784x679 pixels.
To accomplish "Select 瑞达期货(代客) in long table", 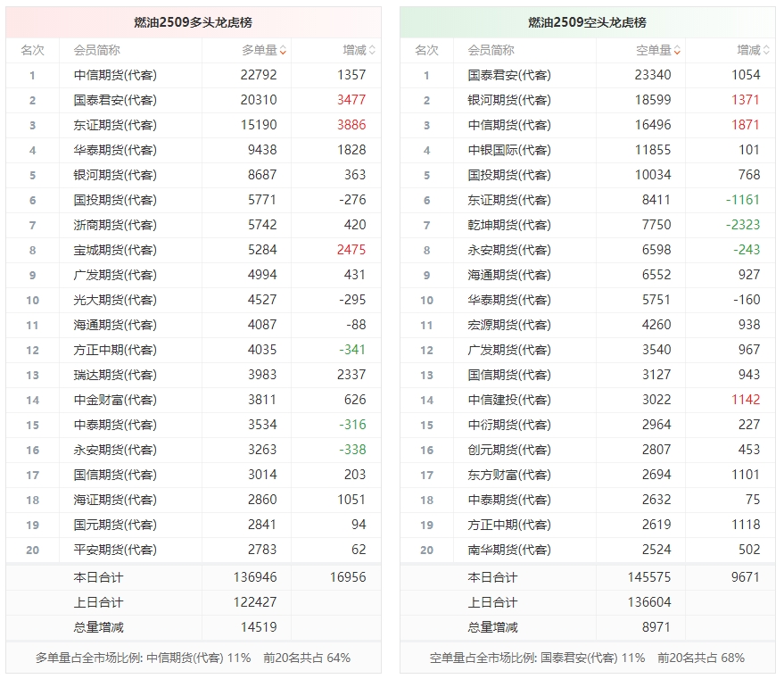I will pyautogui.click(x=115, y=375).
